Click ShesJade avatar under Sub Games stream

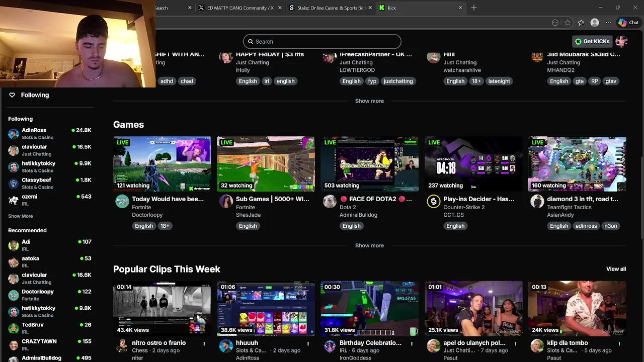[x=226, y=202]
